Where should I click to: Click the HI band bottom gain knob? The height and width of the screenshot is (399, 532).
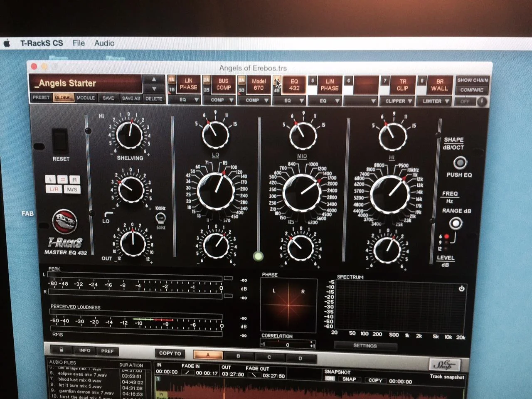(x=387, y=249)
